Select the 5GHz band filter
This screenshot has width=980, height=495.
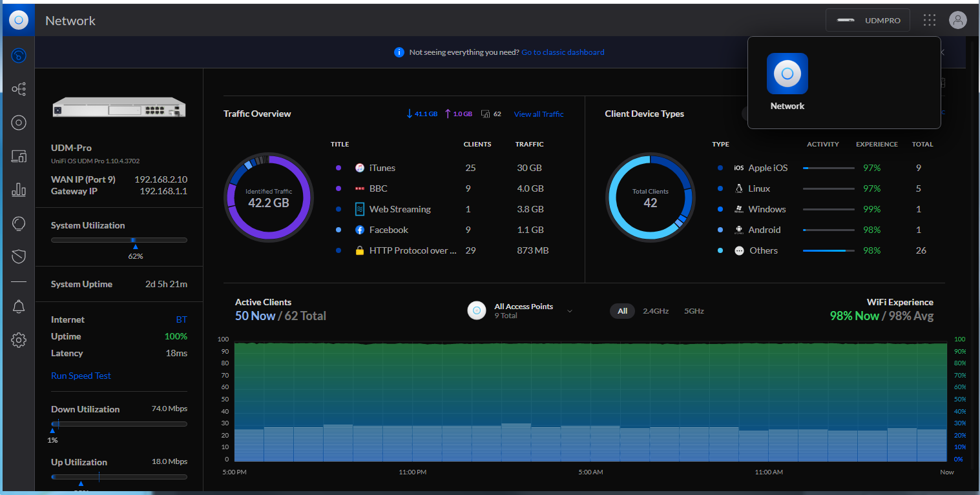click(694, 311)
